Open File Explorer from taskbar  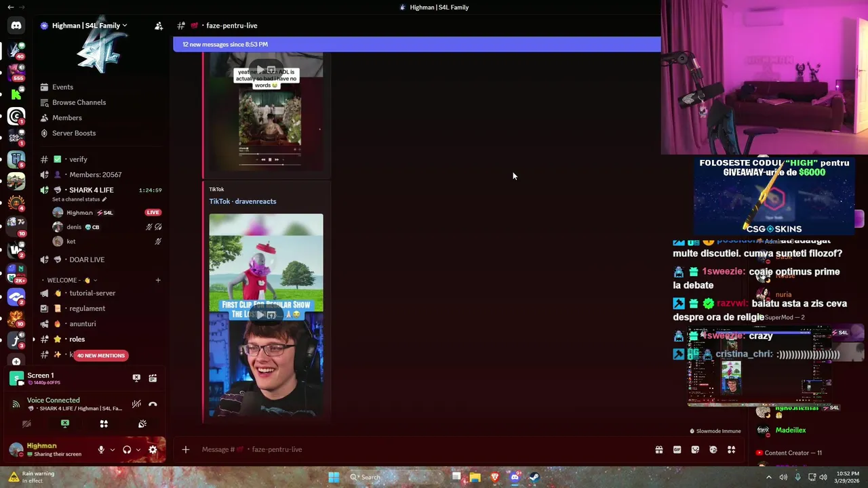[x=475, y=477]
